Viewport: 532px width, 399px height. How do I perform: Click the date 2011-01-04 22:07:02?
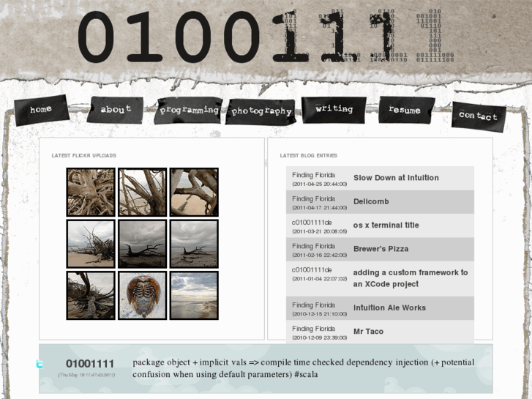pos(320,279)
